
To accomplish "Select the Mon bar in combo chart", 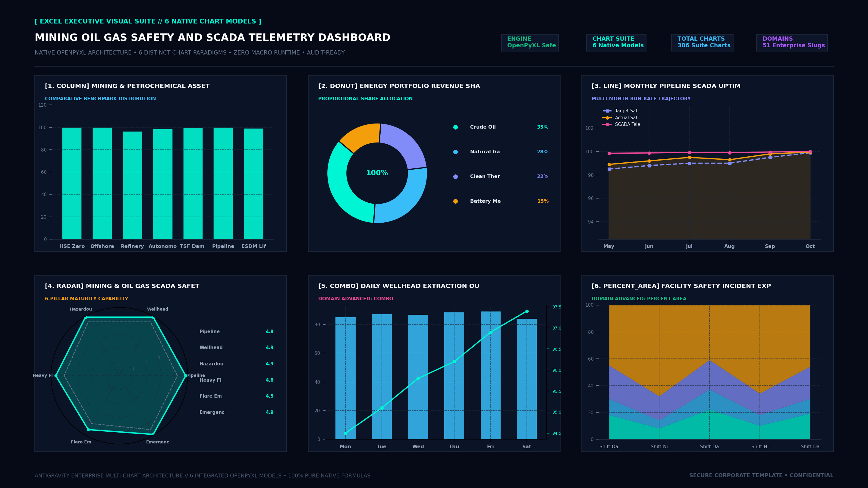I will tap(345, 378).
